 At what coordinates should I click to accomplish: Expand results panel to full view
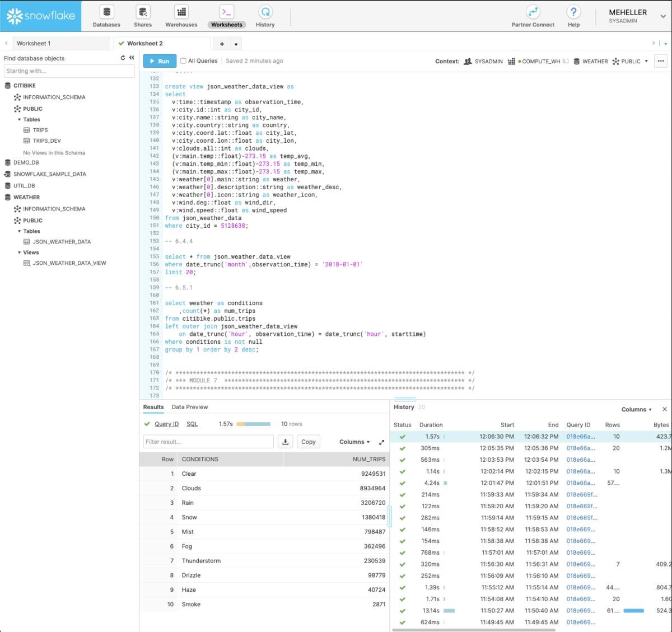click(381, 442)
